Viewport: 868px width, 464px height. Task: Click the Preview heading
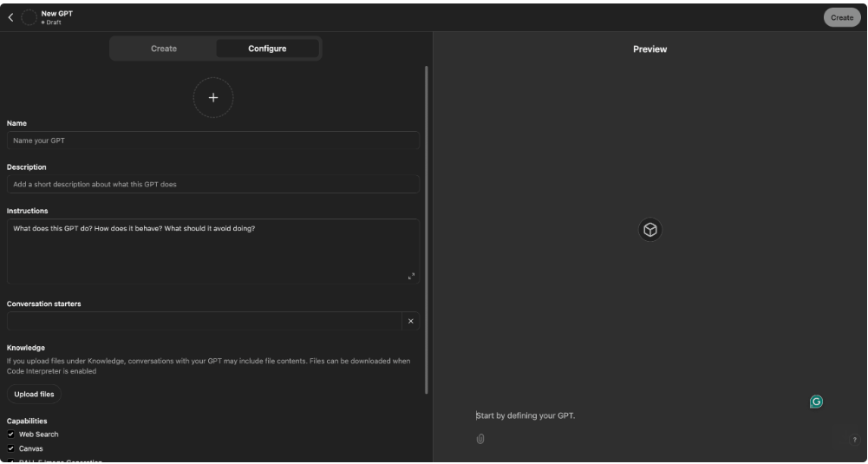tap(649, 49)
